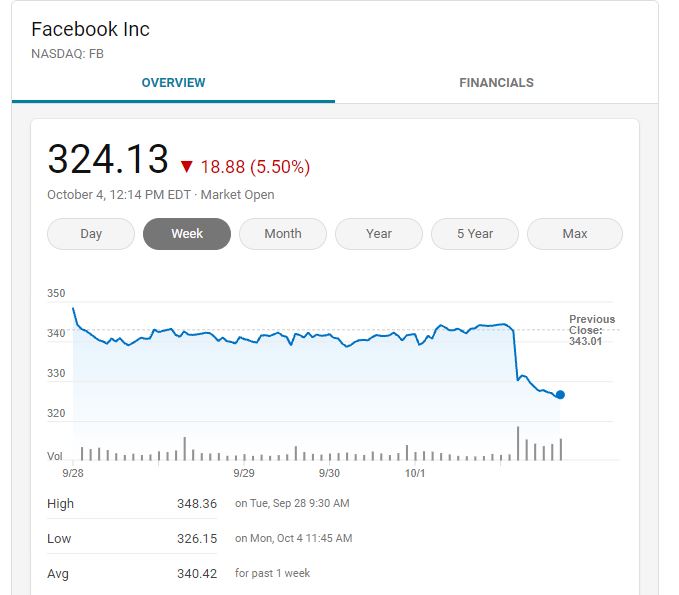Select the Week time range

(187, 234)
